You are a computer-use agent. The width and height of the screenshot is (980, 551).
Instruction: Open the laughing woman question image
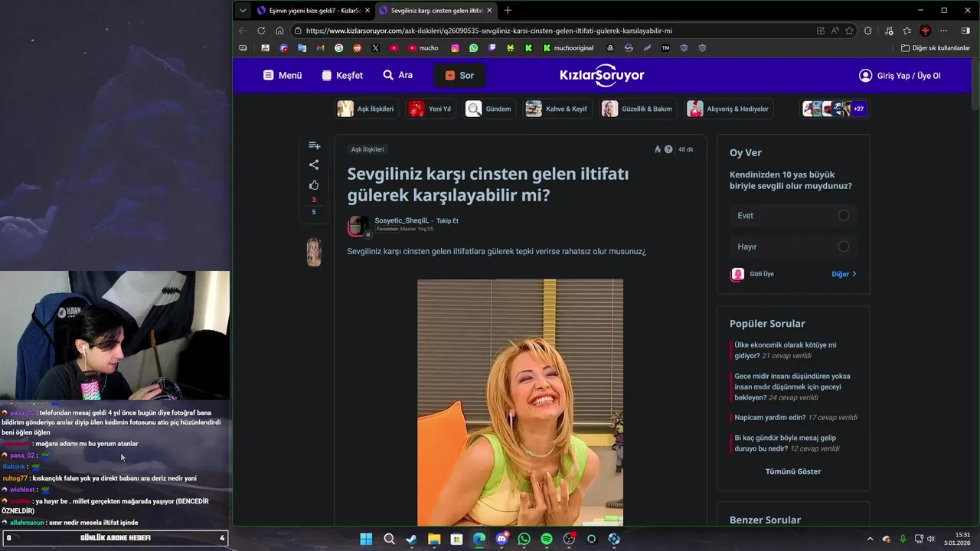520,403
